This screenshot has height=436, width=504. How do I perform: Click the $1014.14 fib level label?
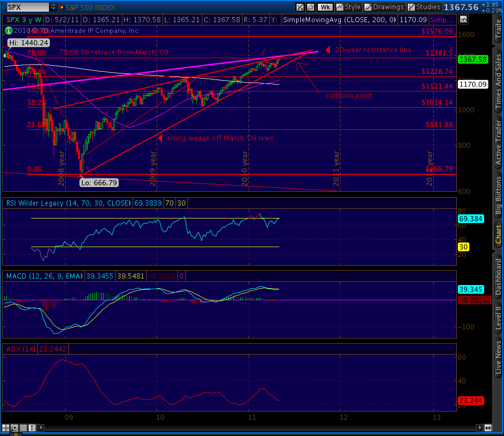point(437,103)
